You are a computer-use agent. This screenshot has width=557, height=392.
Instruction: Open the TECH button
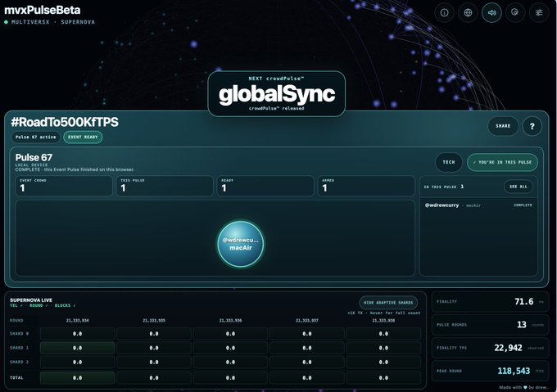coord(449,162)
